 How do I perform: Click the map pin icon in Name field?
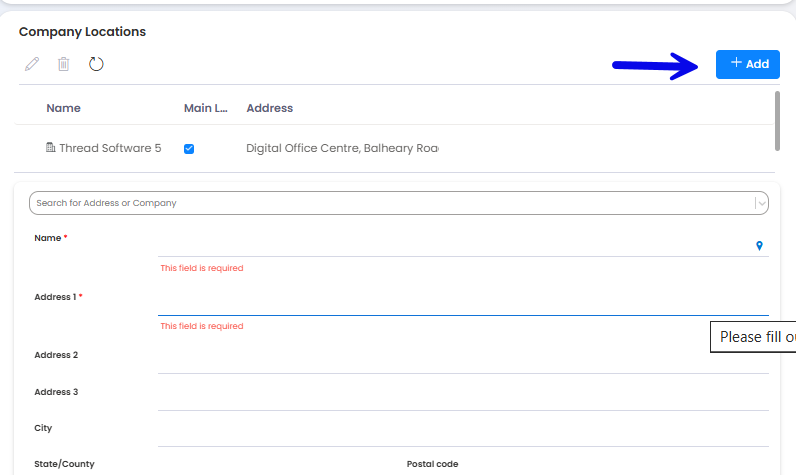click(759, 245)
